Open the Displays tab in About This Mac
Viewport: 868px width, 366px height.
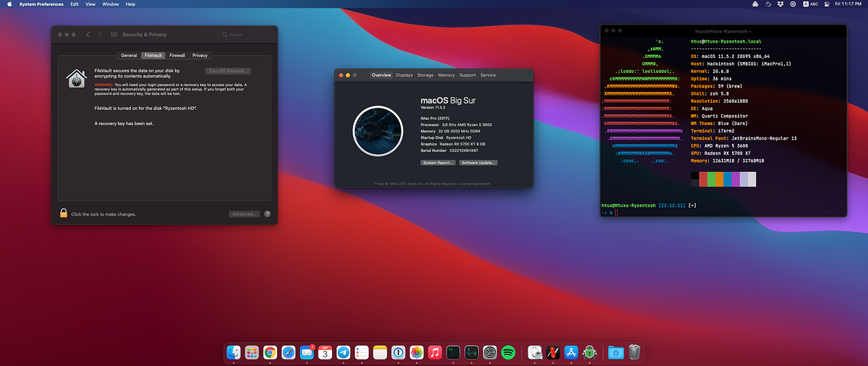[404, 75]
